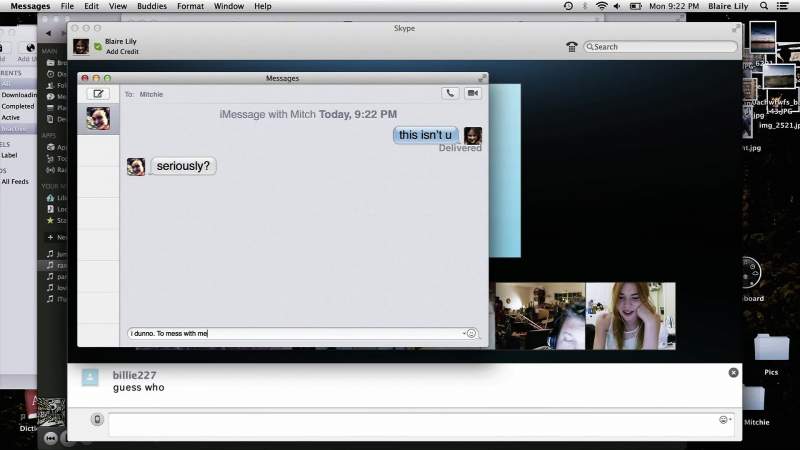Select Downloading in background window sidebar

tap(18, 95)
